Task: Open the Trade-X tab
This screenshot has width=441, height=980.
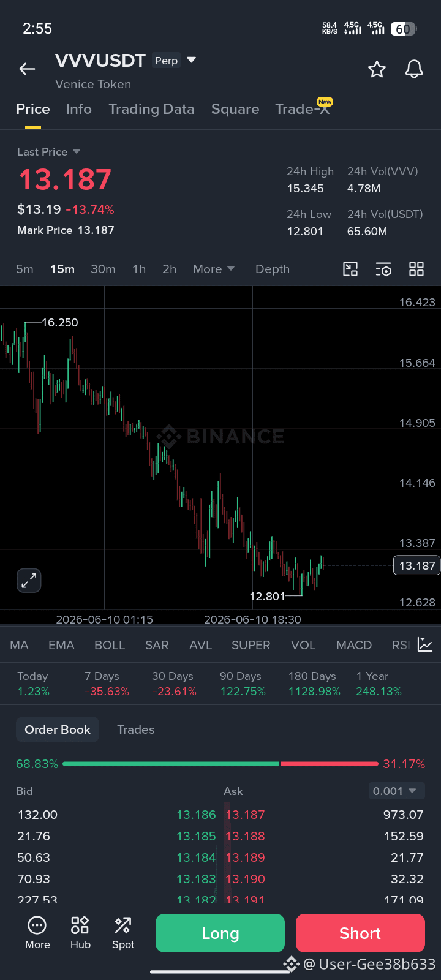Action: pos(303,109)
